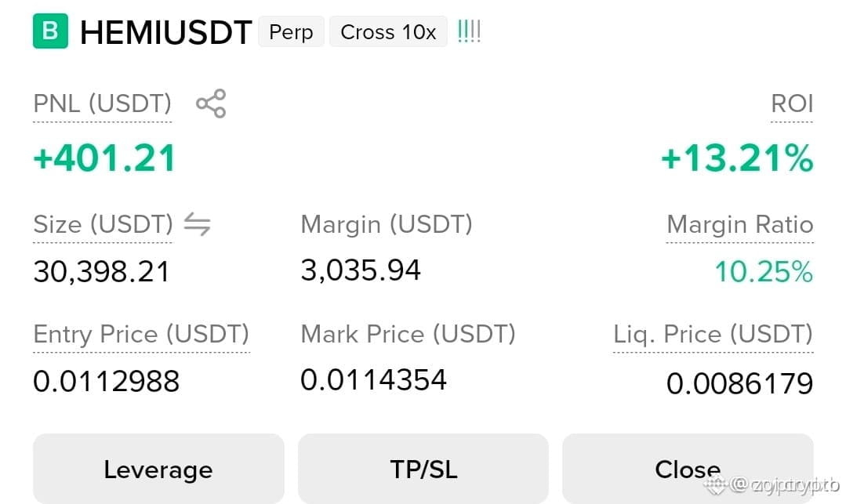Screen dimensions: 846x504
Task: Click the +13.21% ROI value
Action: [737, 158]
